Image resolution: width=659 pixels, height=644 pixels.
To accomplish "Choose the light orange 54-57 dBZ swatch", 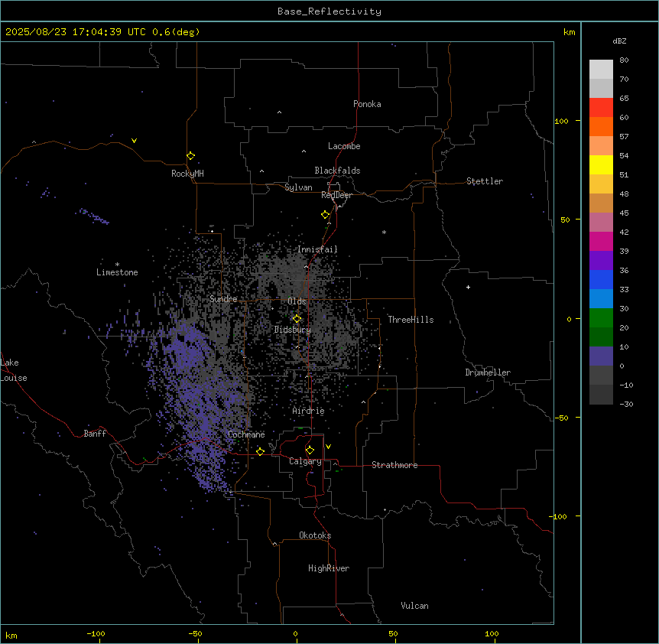I will click(x=601, y=146).
